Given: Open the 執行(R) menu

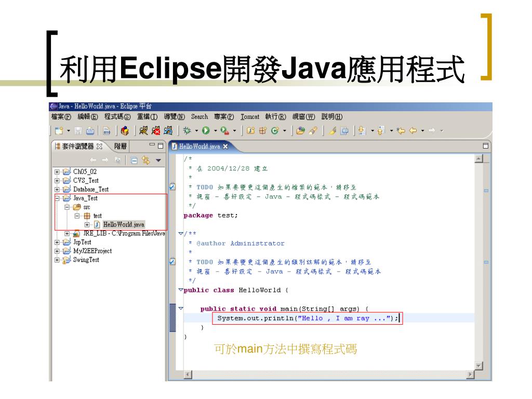Looking at the screenshot, I should [x=276, y=117].
